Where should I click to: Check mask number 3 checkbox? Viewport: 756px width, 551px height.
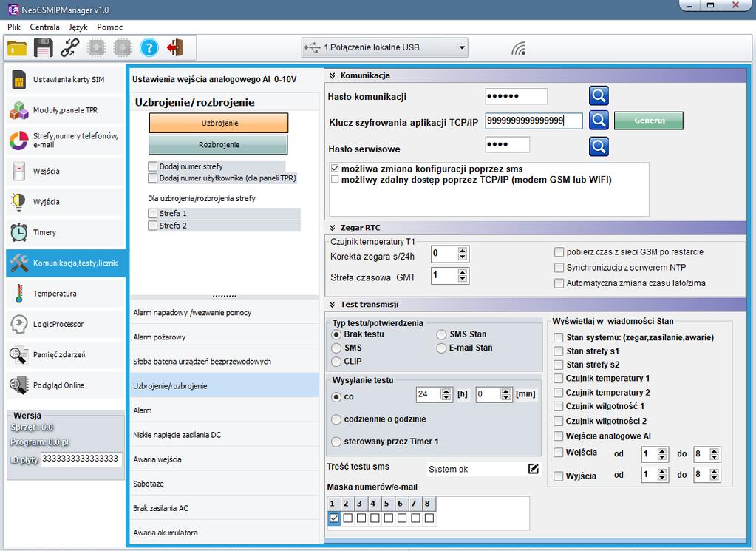361,518
